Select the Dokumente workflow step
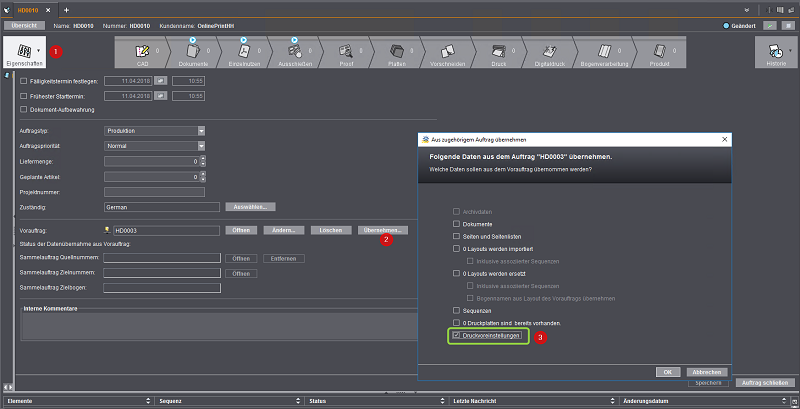 tap(193, 52)
